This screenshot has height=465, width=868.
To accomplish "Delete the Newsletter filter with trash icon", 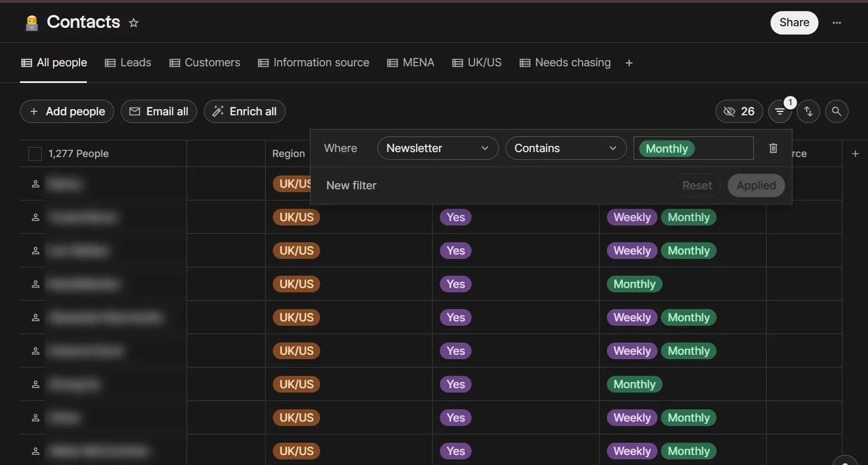I will click(773, 148).
